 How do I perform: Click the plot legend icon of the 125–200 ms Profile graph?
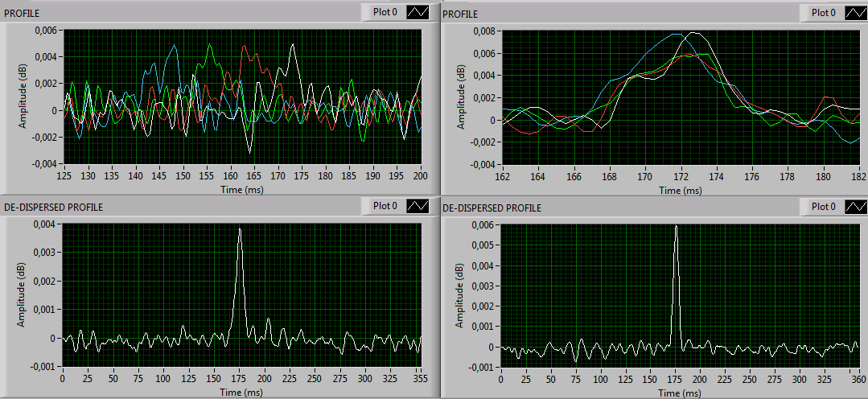(419, 12)
